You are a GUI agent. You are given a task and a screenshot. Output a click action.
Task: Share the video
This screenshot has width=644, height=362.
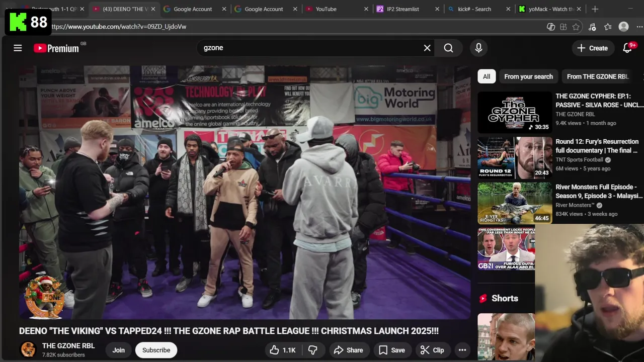[x=348, y=350]
